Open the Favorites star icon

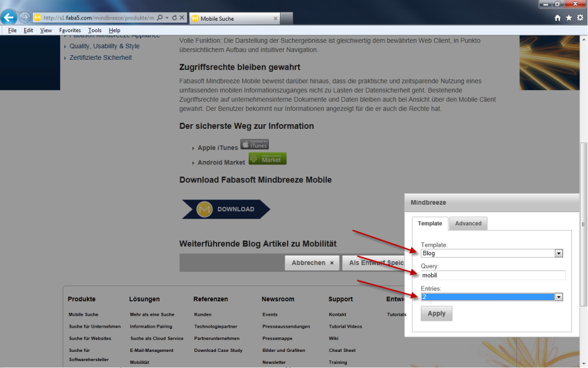[569, 18]
